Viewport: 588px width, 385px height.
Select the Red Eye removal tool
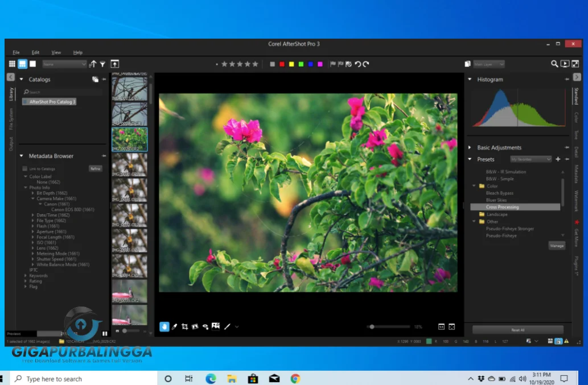tap(205, 326)
